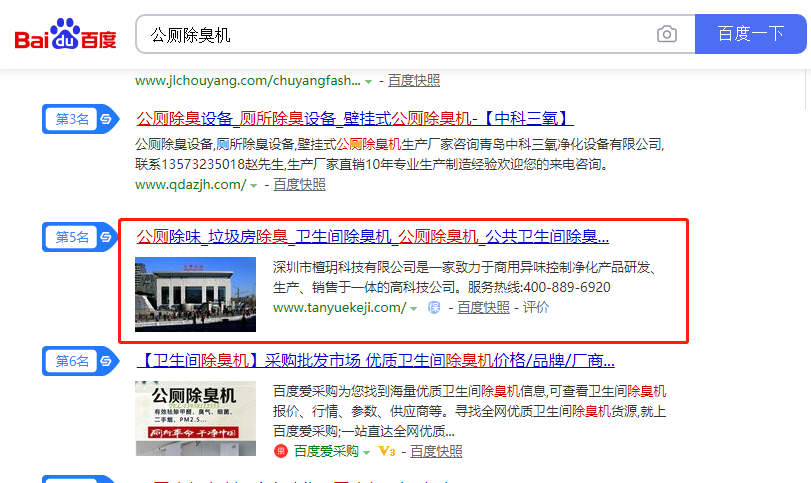The width and height of the screenshot is (811, 483).
Task: Open 百度快照 for tanyuekeji.com result
Action: point(483,308)
